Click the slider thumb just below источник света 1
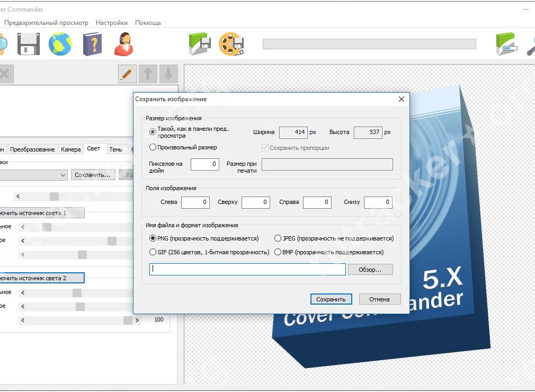 click(47, 227)
